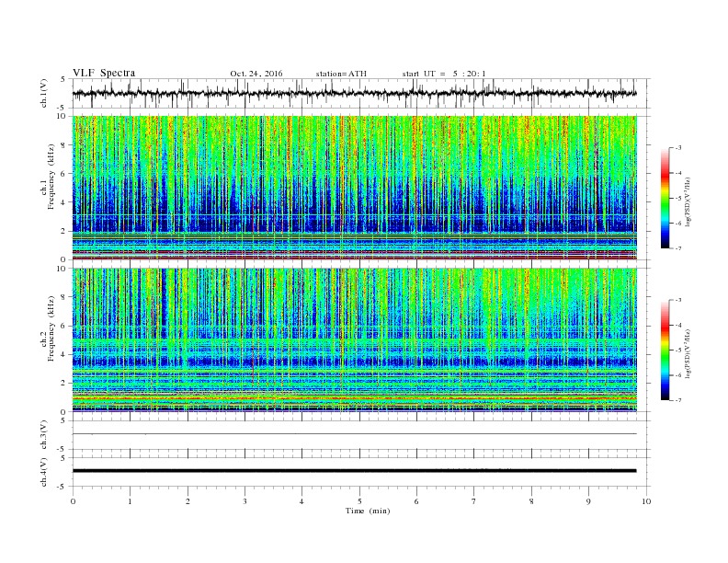The width and height of the screenshot is (728, 563).
Task: Click the "6" kHz tick on ch.1 frequency axis
Action: click(64, 174)
